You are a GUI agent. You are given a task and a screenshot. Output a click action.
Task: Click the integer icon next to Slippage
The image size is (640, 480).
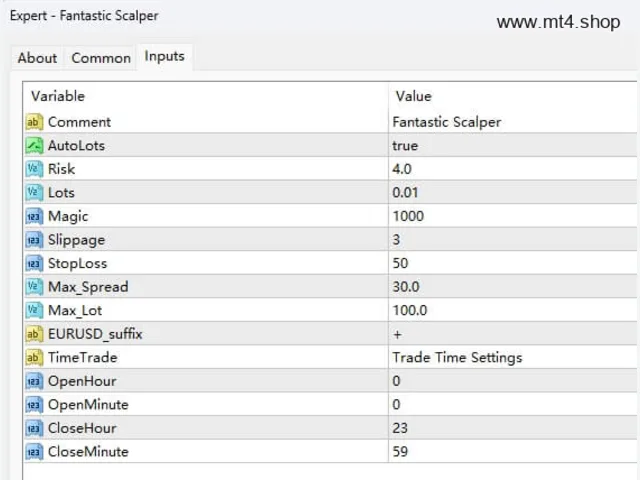click(34, 240)
